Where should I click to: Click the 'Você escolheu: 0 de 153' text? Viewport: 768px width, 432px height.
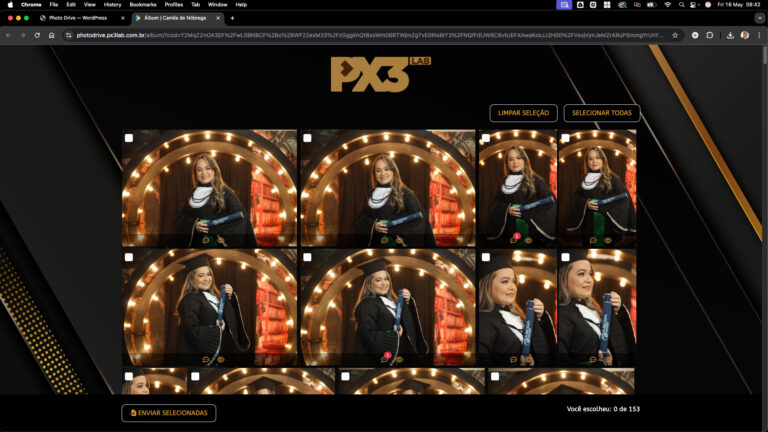[603, 409]
